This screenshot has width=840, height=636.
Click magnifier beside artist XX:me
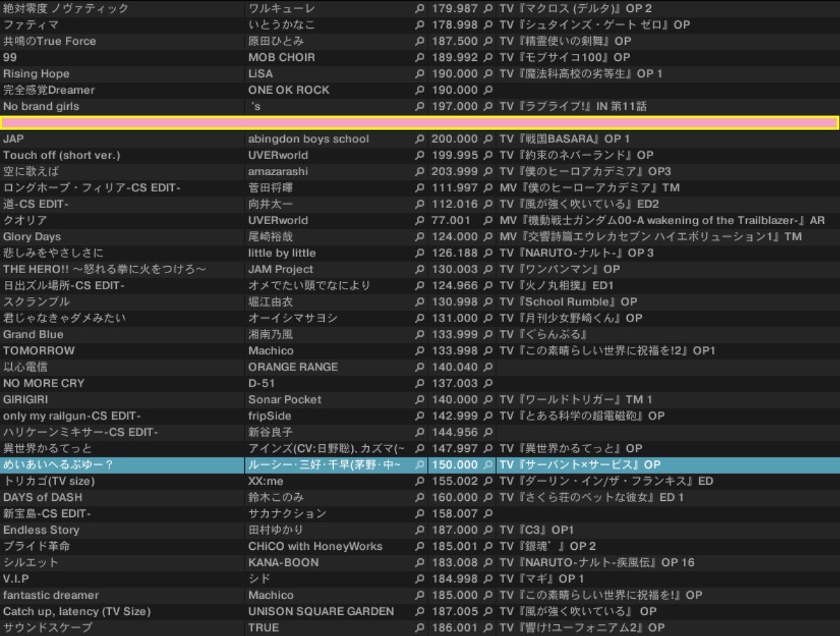point(419,481)
